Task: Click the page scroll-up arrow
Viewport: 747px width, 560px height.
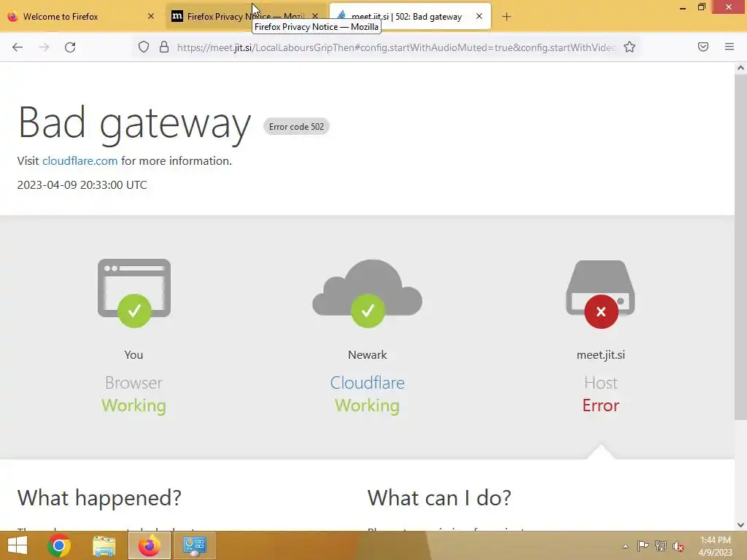Action: (740, 68)
